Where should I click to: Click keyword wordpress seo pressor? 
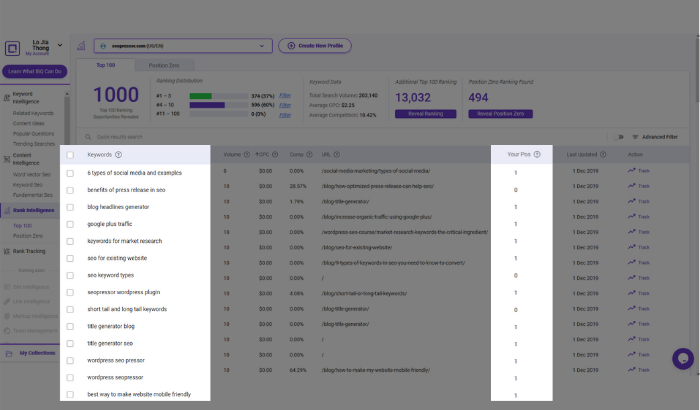(116, 360)
